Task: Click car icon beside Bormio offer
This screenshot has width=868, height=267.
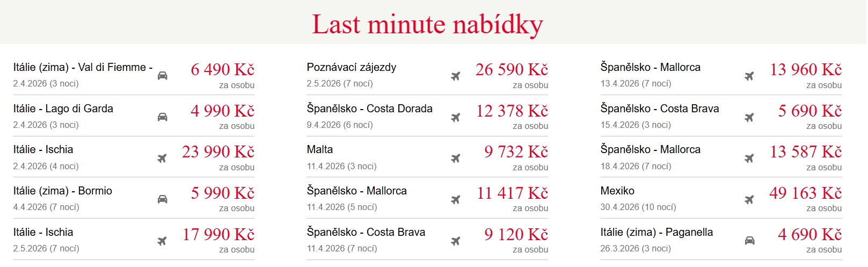Action: 162,199
